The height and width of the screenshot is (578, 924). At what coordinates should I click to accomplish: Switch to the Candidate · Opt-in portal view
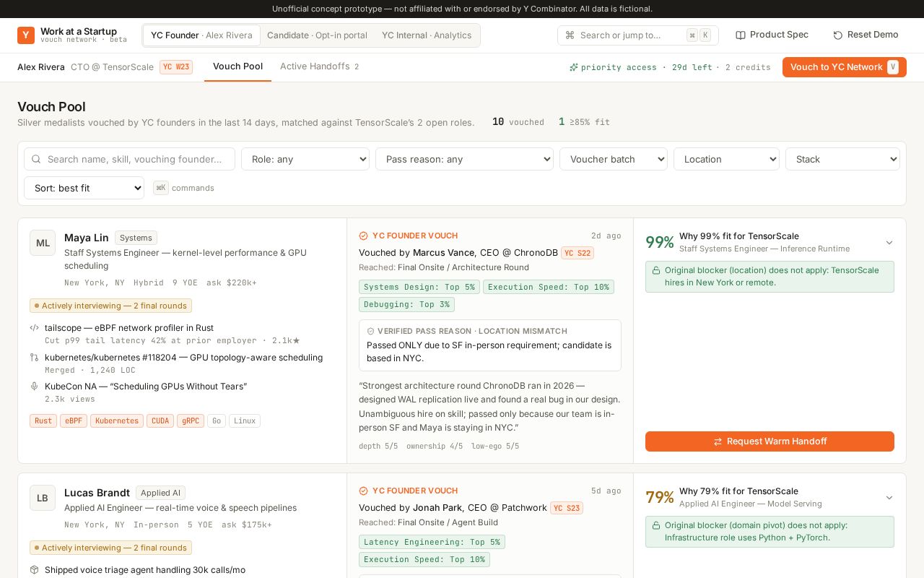(x=317, y=35)
